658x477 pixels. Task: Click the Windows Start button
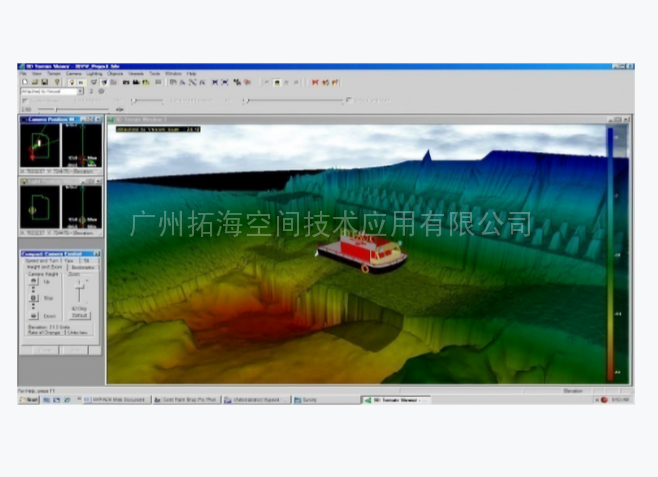tap(30, 400)
